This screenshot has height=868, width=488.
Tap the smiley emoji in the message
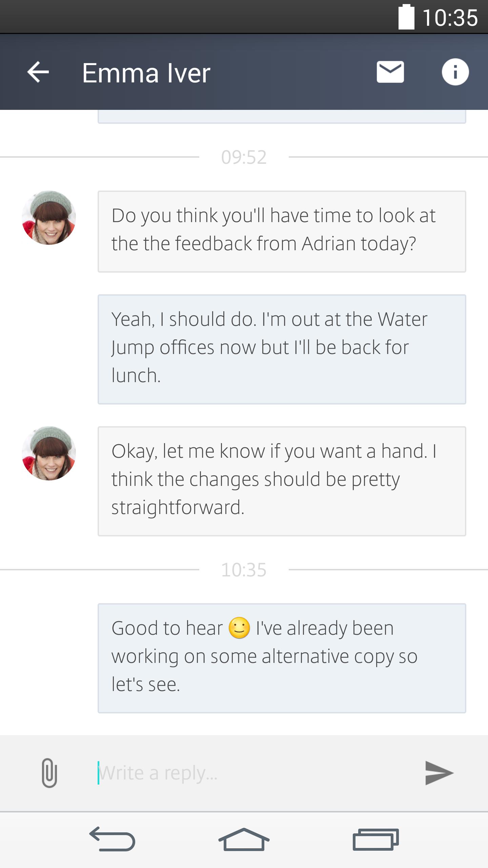[239, 628]
